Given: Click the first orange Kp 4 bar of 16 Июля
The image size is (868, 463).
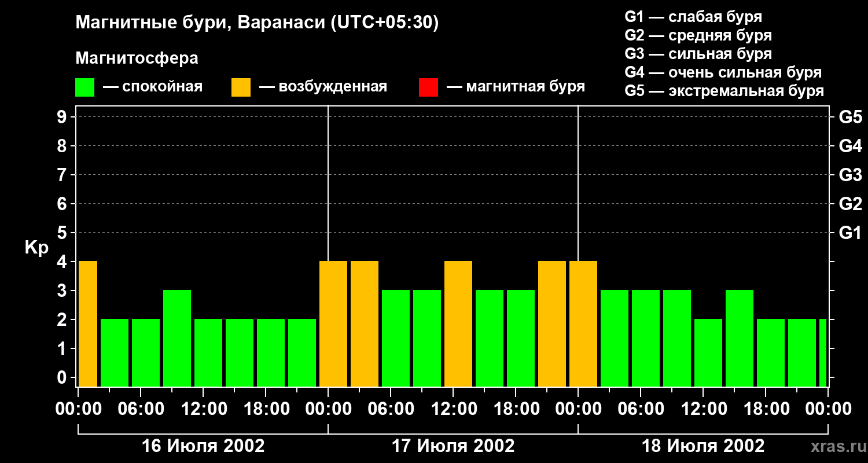Looking at the screenshot, I should [x=88, y=324].
